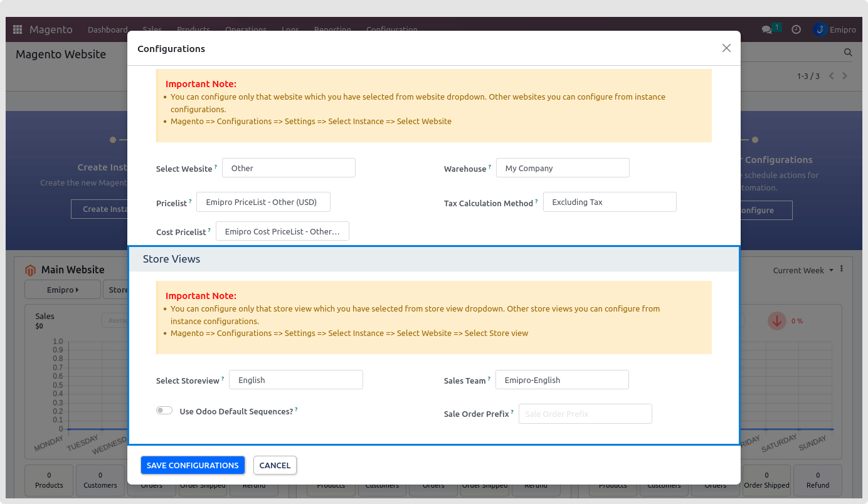The height and width of the screenshot is (504, 868).
Task: Go to previous page arrow
Action: [832, 76]
